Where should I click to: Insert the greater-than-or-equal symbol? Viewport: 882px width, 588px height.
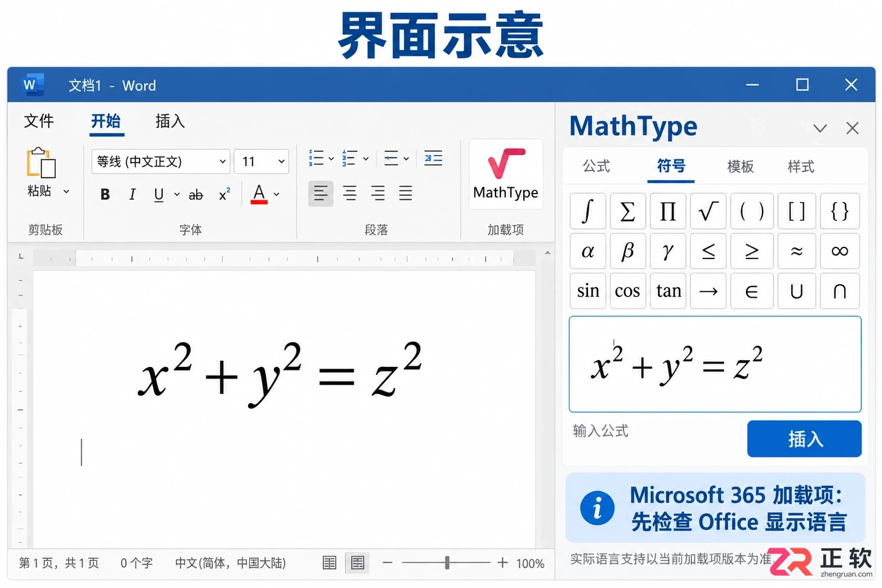pyautogui.click(x=752, y=251)
